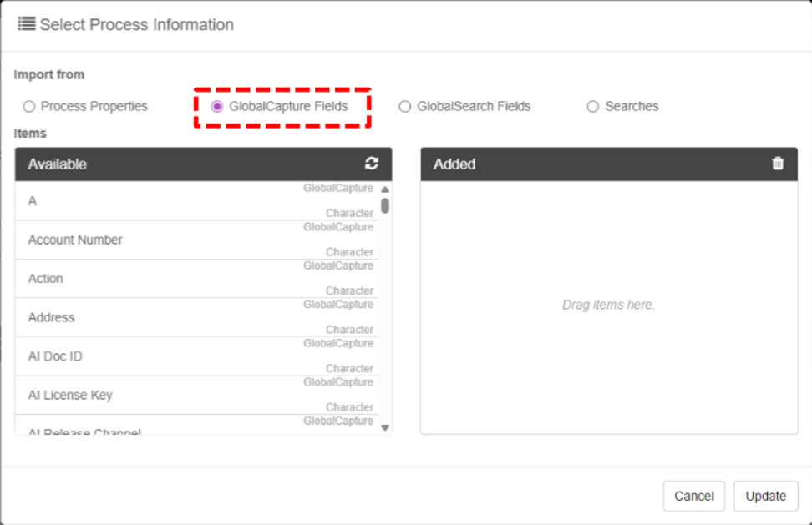Refresh the Available items list
Screen dimensions: 812x525
pyautogui.click(x=371, y=164)
